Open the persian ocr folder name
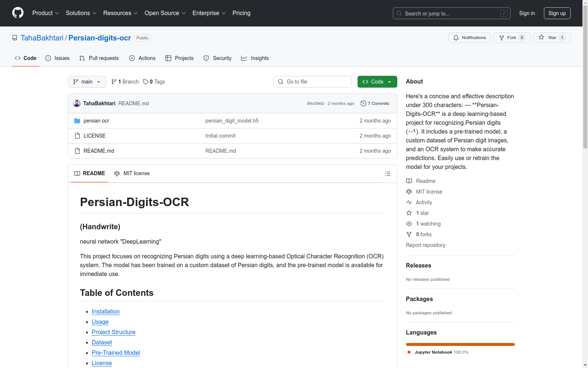 coord(96,121)
